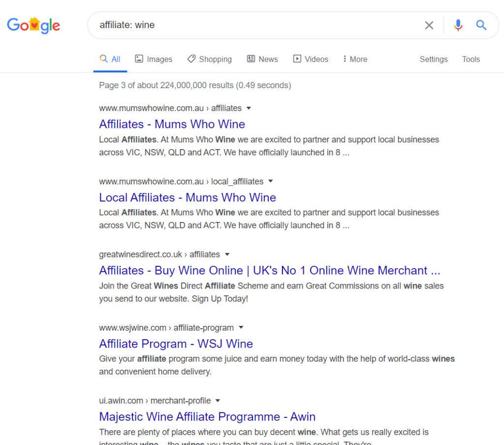Open the Tools menu
Image resolution: width=504 pixels, height=445 pixels.
[x=471, y=59]
